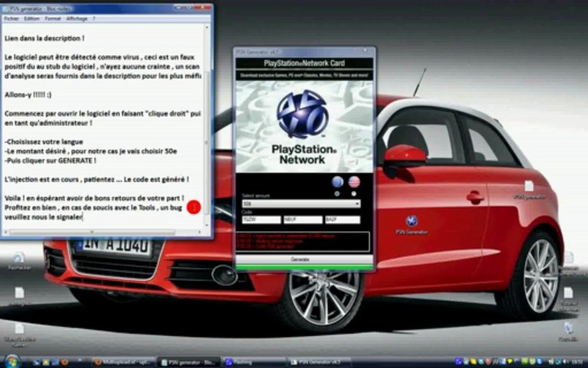Image resolution: width=588 pixels, height=368 pixels.
Task: Open the PSN generator text file desktop icon
Action: pos(529,190)
